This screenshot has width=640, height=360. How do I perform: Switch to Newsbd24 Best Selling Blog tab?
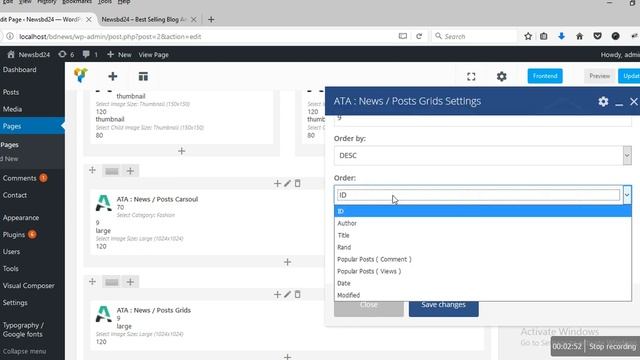144,19
